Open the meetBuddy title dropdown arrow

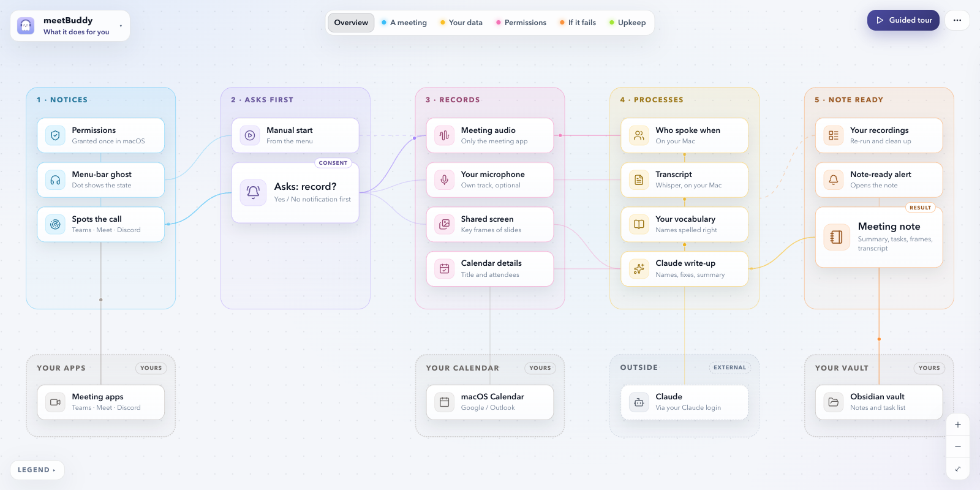click(x=121, y=26)
